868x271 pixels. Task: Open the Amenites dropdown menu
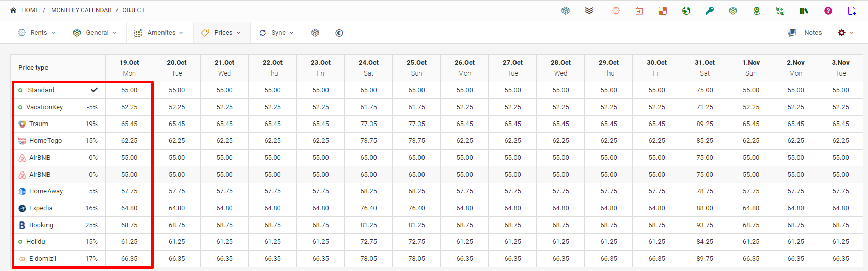[x=159, y=33]
